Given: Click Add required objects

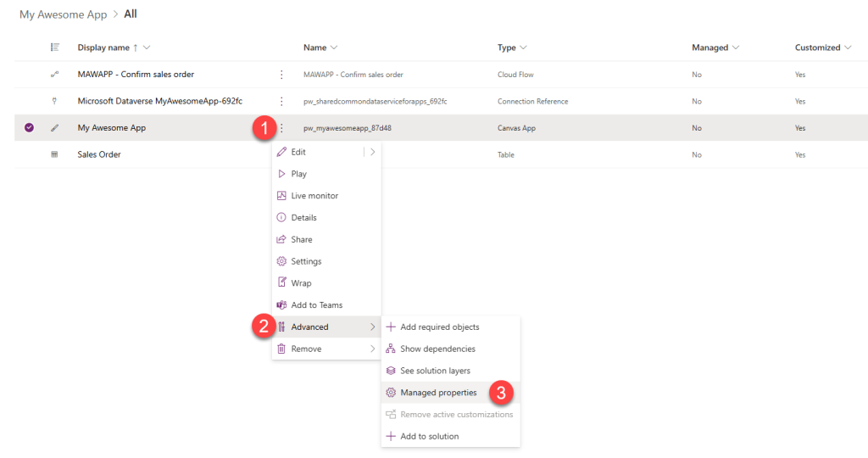Looking at the screenshot, I should (x=451, y=327).
